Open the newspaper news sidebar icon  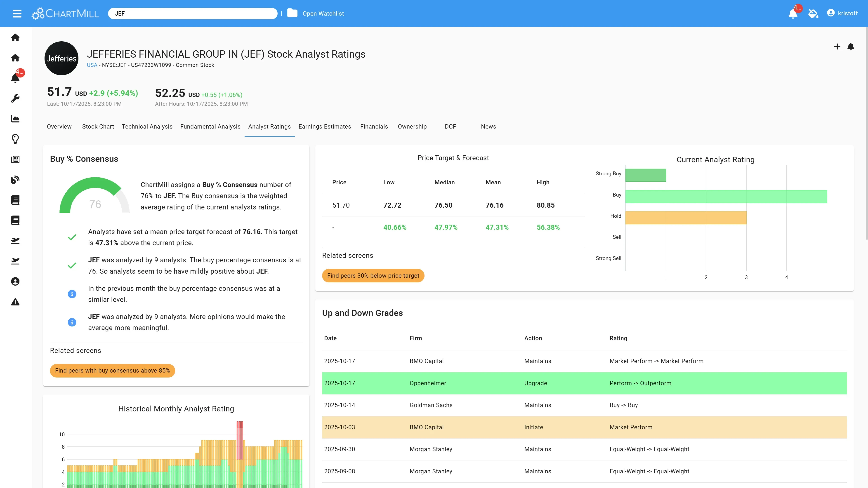click(15, 159)
